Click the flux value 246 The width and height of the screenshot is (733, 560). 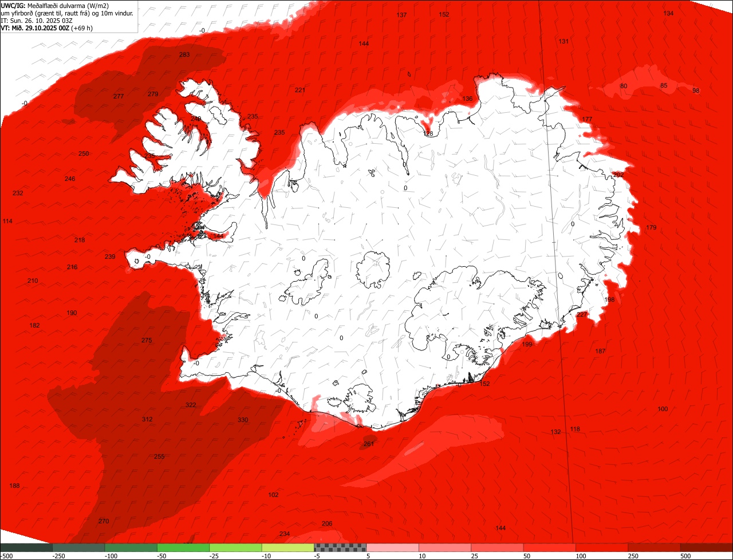pyautogui.click(x=70, y=179)
